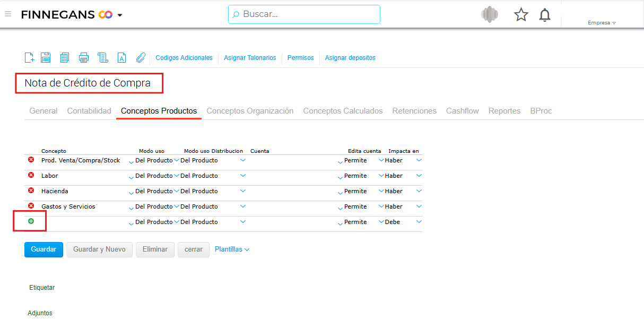Viewport: 644px width, 319px height.
Task: Click the scroll-shaped history icon
Action: tap(103, 58)
